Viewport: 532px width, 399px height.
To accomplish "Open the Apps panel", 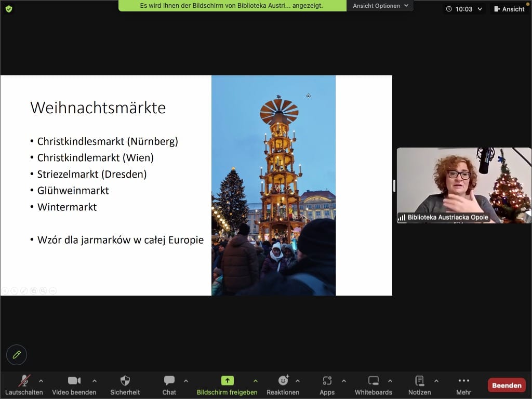I will click(327, 384).
